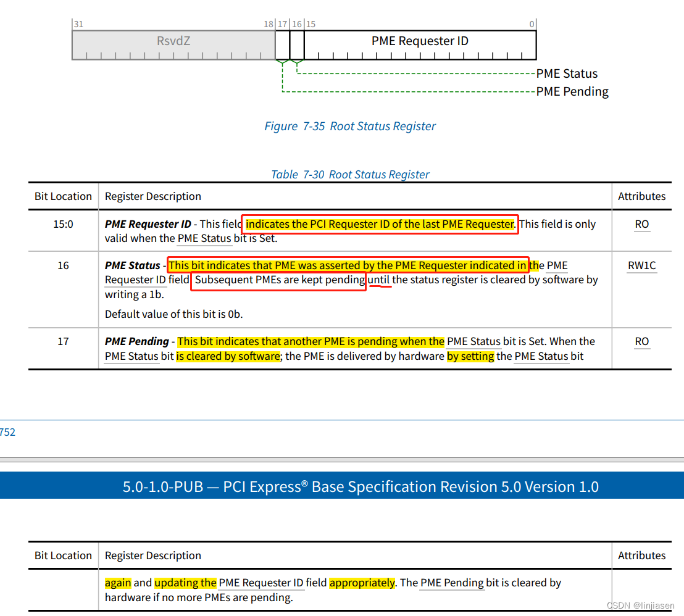
Task: Click 'Default value of this bit is 0b.' line
Action: pyautogui.click(x=173, y=315)
